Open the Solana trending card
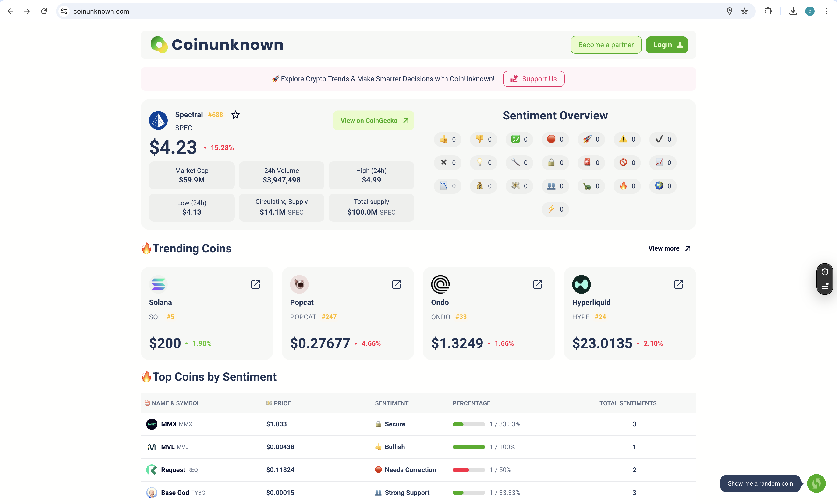The height and width of the screenshot is (504, 837). tap(207, 313)
